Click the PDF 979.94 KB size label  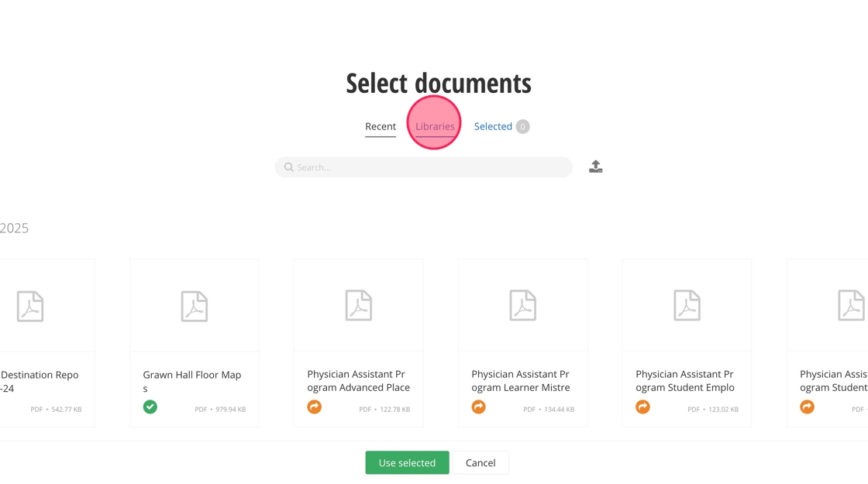pos(220,410)
